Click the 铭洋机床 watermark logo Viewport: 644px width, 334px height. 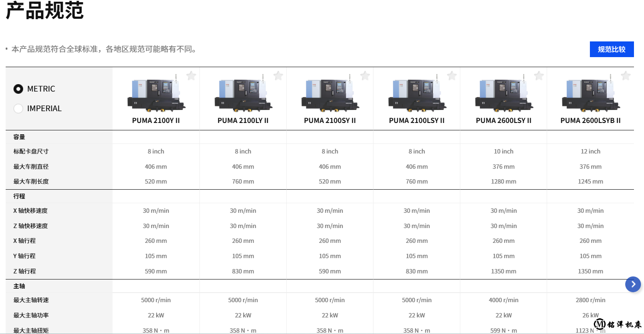(617, 324)
